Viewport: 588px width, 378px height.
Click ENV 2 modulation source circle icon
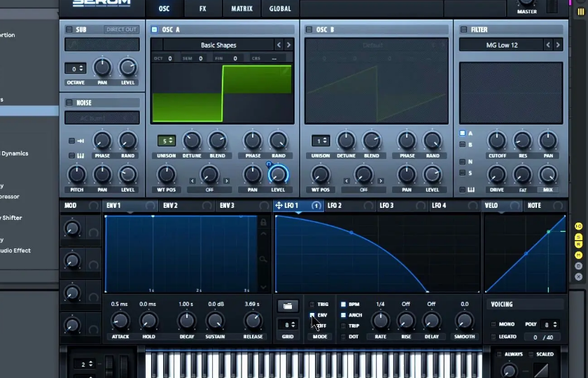[x=207, y=206]
